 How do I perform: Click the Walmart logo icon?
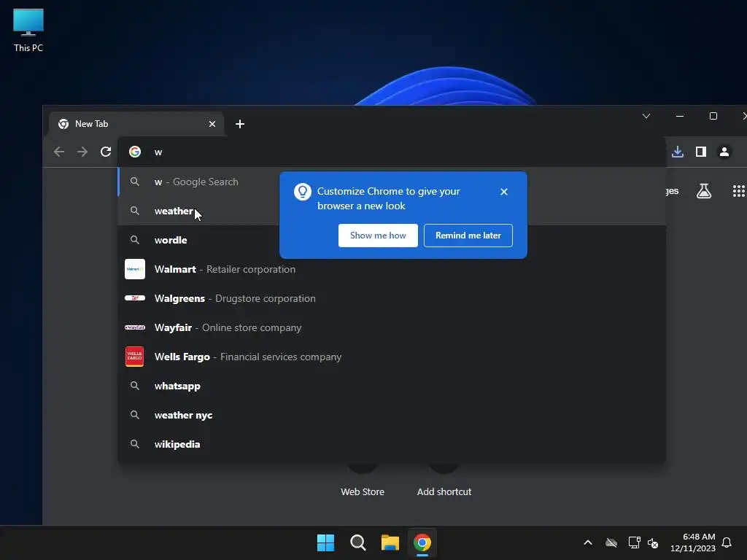click(x=135, y=269)
